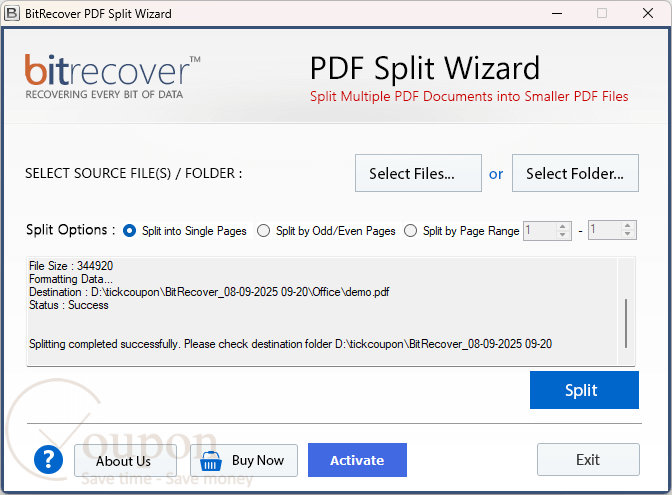Screen dimensions: 672x495
Task: Minimize the BitRecover window
Action: click(x=557, y=13)
